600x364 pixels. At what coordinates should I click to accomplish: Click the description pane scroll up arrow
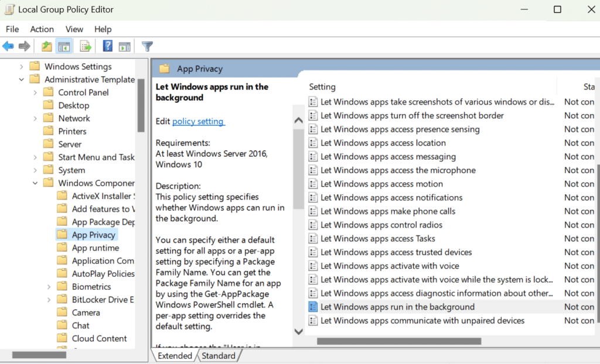(298, 120)
